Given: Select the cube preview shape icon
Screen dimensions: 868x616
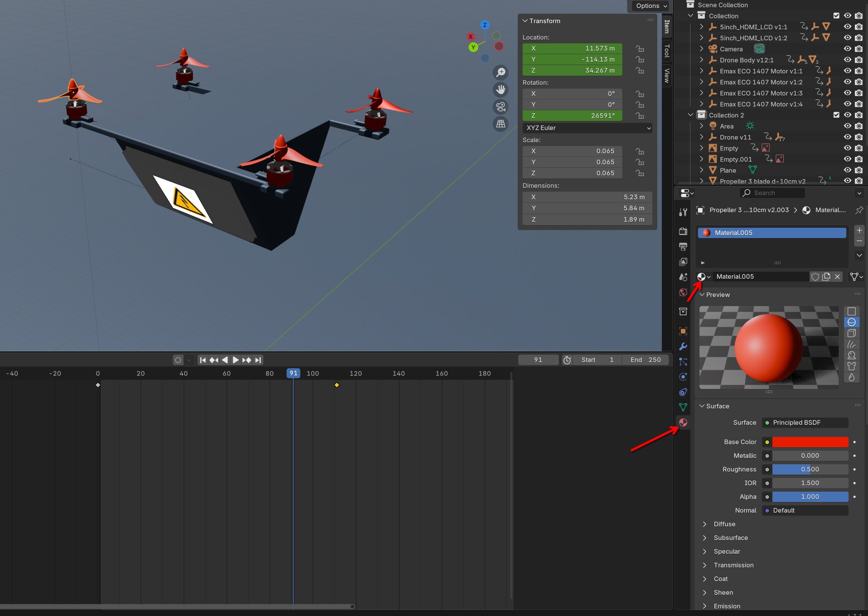Looking at the screenshot, I should click(x=852, y=333).
